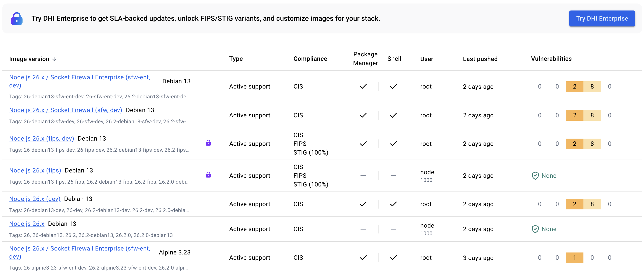
Task: Click the pale 8 vulnerability badge in the Socket Firewall (sfw, dev) row
Action: pyautogui.click(x=592, y=115)
